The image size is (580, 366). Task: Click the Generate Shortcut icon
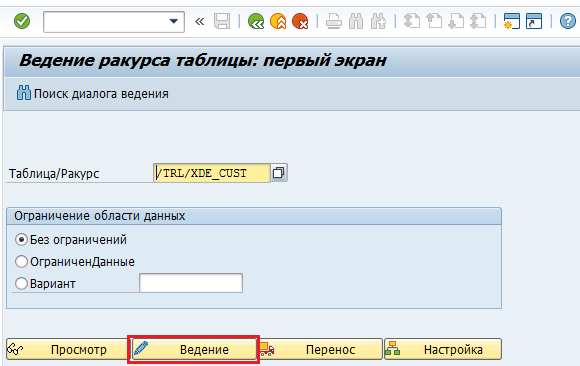point(534,21)
